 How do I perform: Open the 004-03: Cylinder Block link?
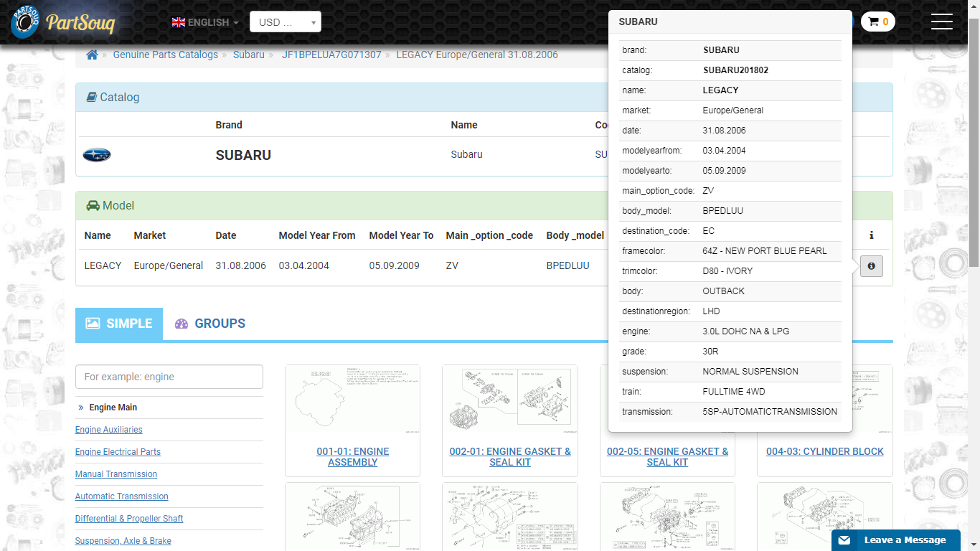pos(824,451)
